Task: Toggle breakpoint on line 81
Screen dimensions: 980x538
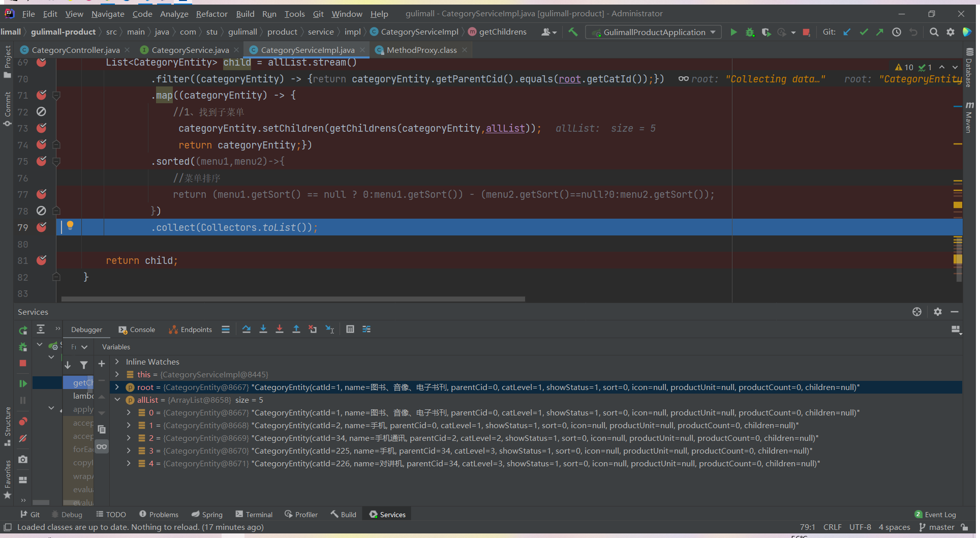Action: pyautogui.click(x=42, y=260)
